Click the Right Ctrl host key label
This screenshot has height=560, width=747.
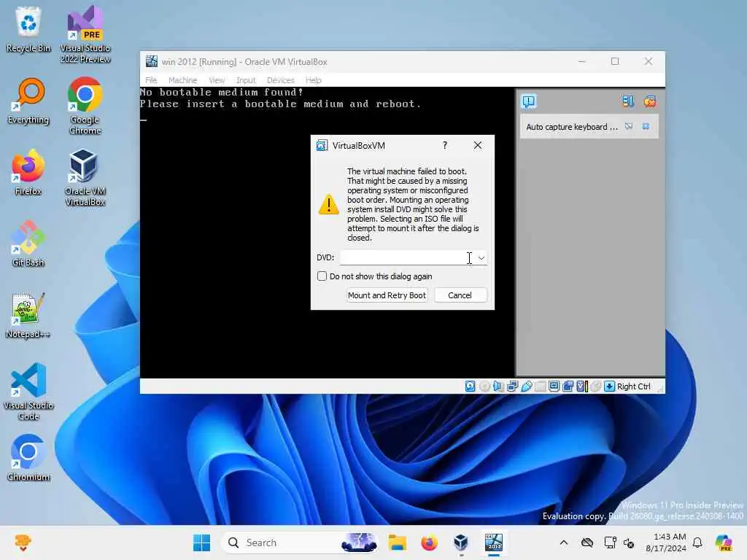634,386
